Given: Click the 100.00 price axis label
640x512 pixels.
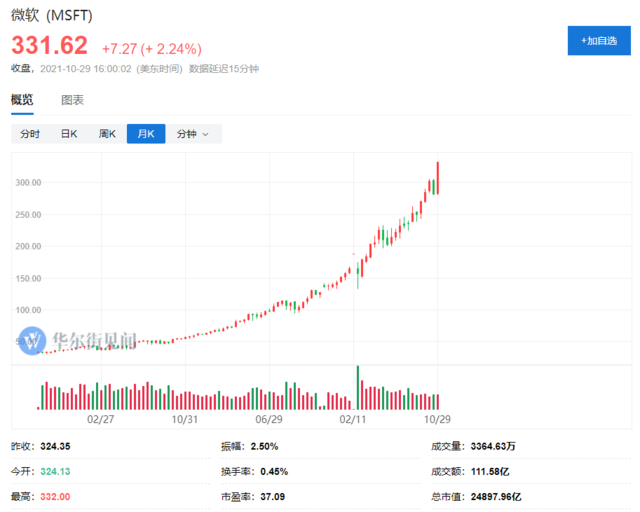Looking at the screenshot, I should point(28,310).
